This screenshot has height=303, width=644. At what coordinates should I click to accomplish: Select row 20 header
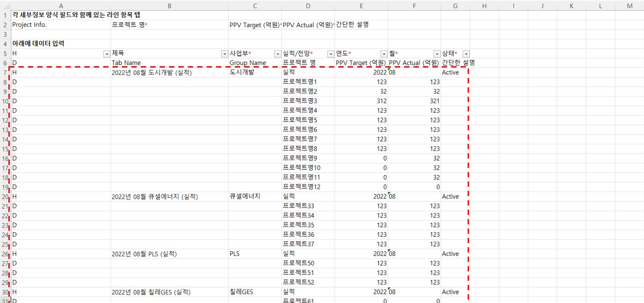(x=5, y=197)
